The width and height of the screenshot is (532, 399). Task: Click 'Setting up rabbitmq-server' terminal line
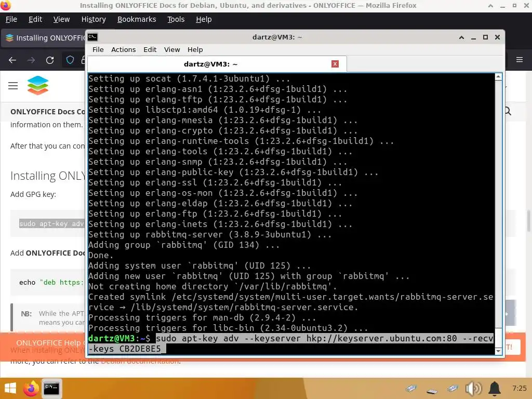point(210,234)
